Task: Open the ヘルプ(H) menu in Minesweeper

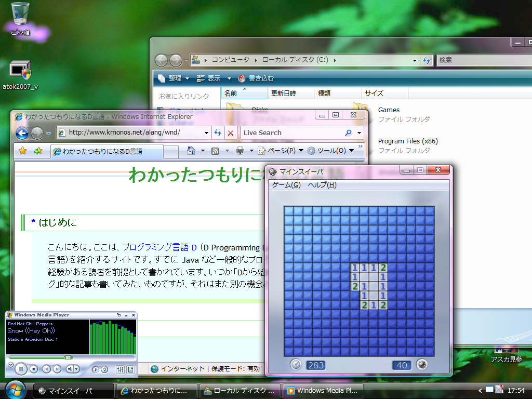Action: pyautogui.click(x=322, y=185)
